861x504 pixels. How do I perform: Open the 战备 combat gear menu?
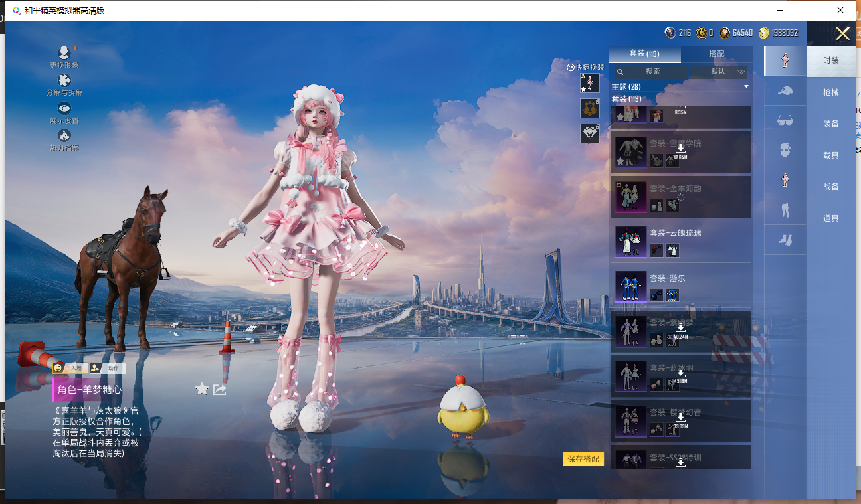tap(831, 187)
